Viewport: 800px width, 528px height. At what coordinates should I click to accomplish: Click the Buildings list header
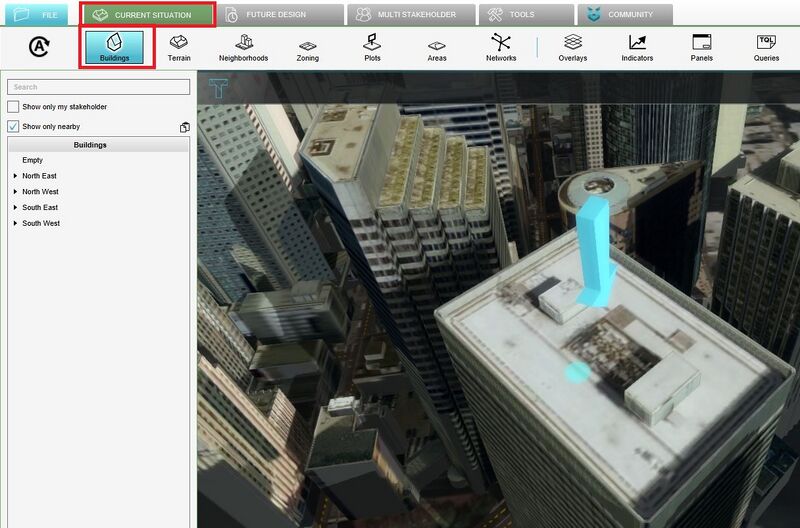(x=98, y=145)
